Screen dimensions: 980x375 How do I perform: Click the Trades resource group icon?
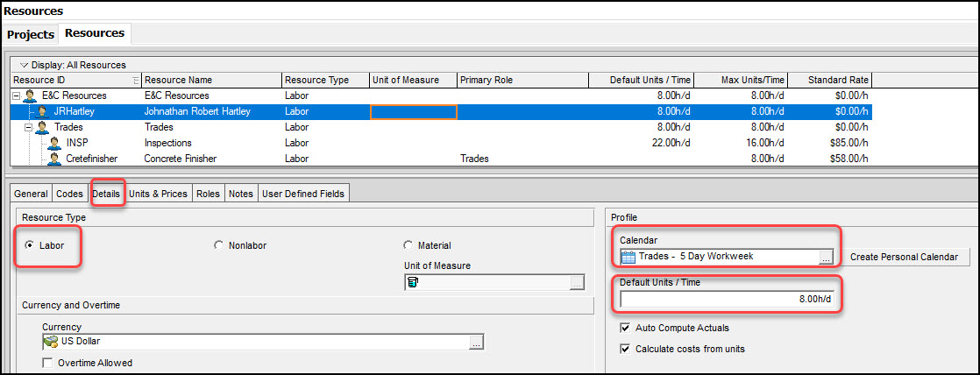point(42,127)
